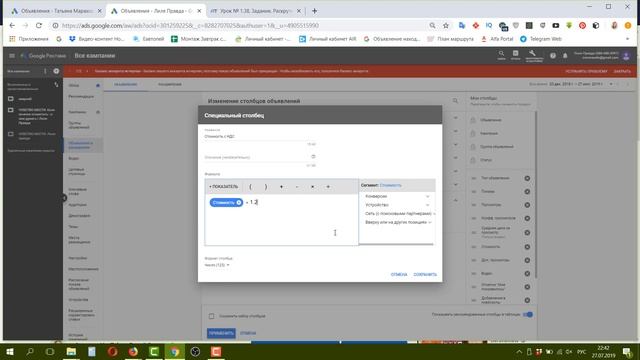Open the Google Ads main hamburger menu
Screen dimensions: 640x360
[12, 56]
